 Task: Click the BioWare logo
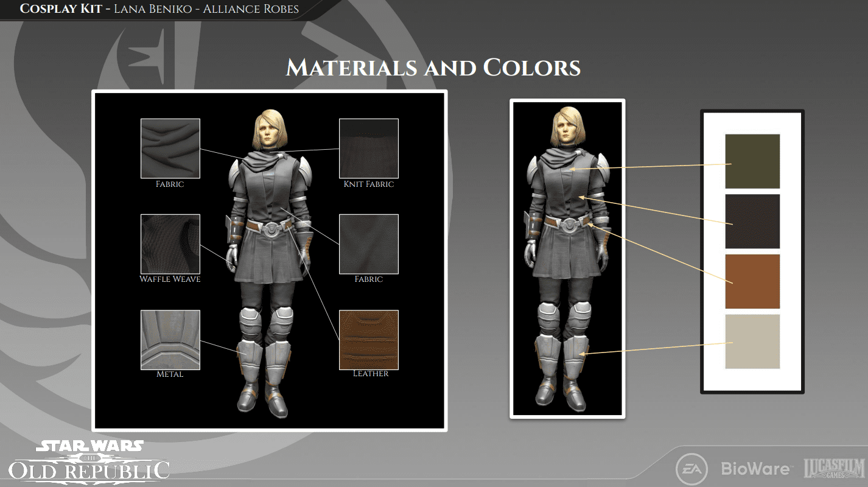[x=756, y=469]
